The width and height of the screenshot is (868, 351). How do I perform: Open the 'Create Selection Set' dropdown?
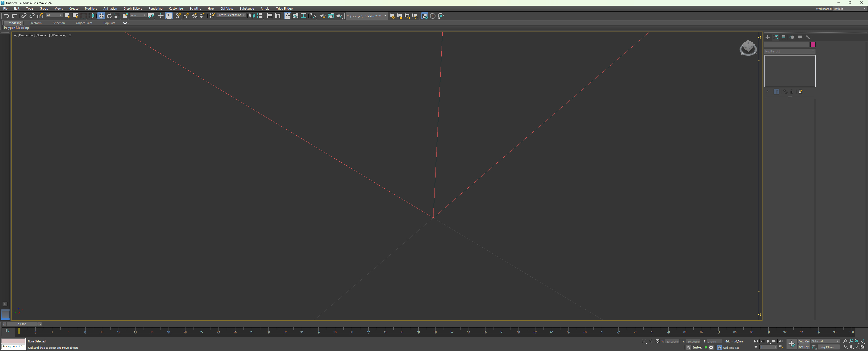[231, 15]
